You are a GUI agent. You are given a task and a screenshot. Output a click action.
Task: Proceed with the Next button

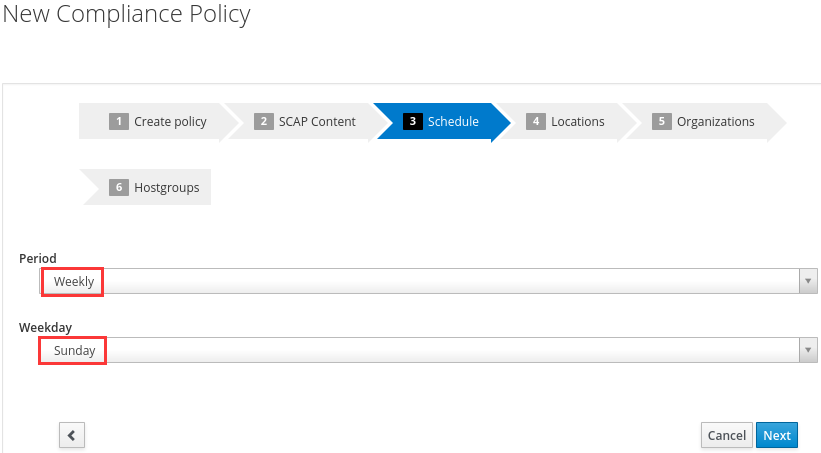(777, 435)
